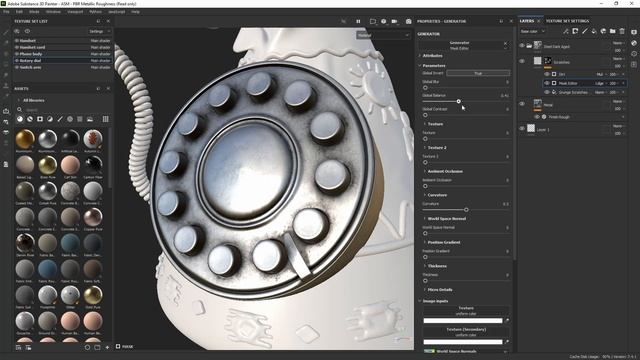Remove the Dirt effect with its X button
640x360 pixels.
[x=623, y=74]
